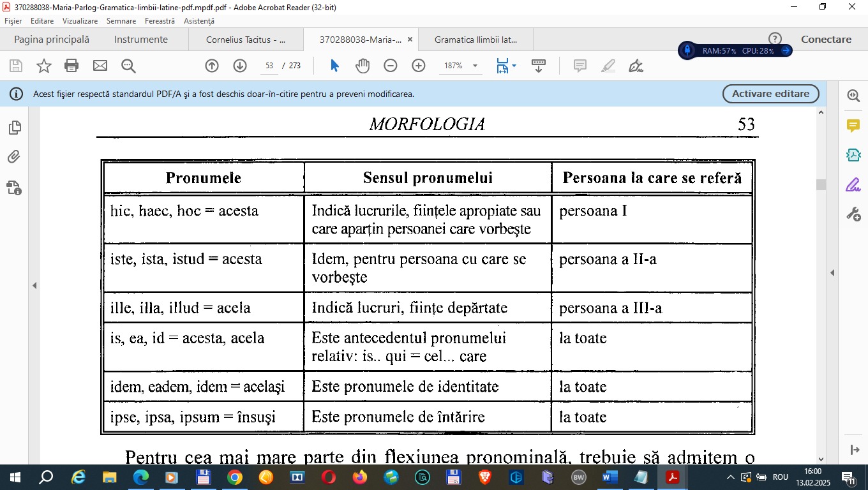
Task: Send file by email envelope icon
Action: click(100, 66)
